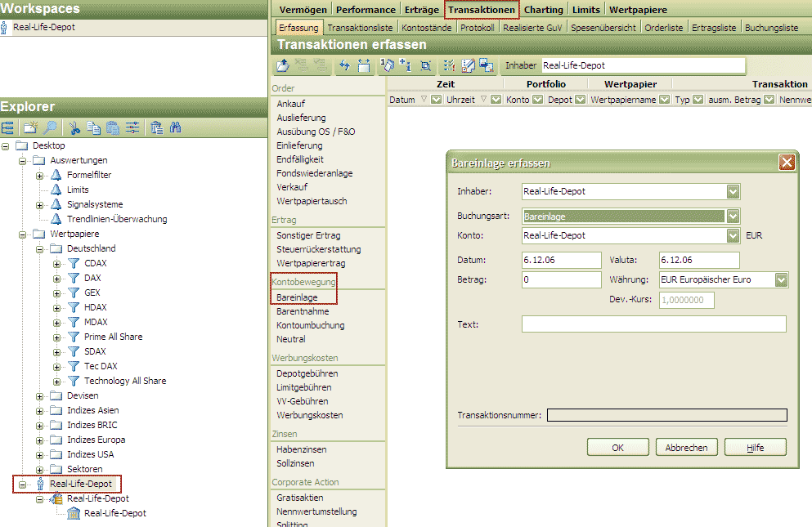Open the Währung currency dropdown
Viewport: 812px width, 527px height.
tap(781, 279)
